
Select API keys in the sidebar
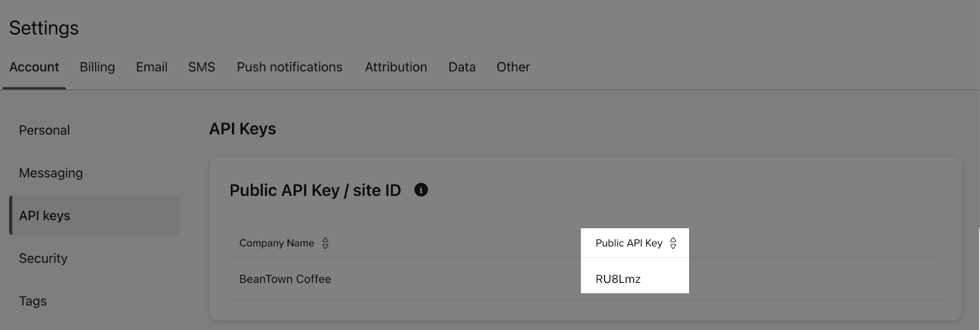[94, 215]
